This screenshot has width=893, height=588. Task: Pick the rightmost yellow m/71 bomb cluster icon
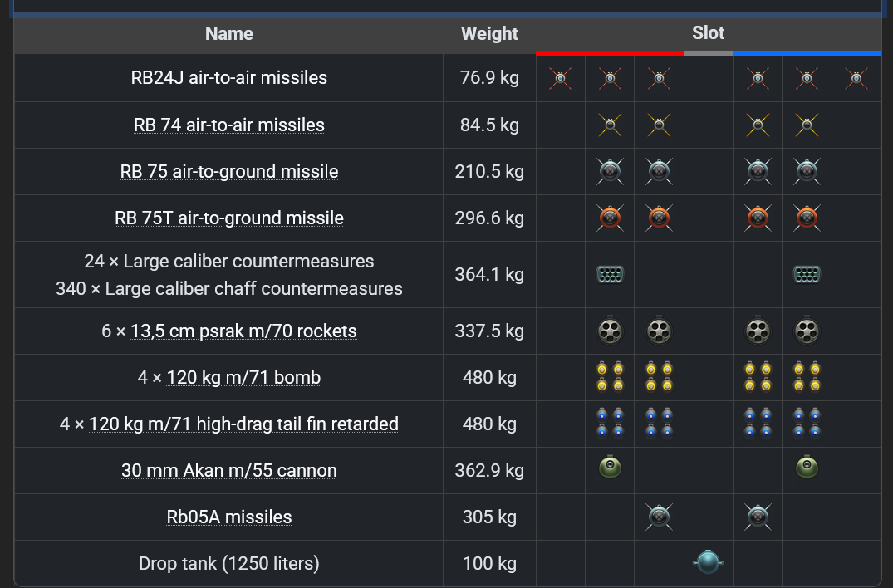pyautogui.click(x=807, y=377)
